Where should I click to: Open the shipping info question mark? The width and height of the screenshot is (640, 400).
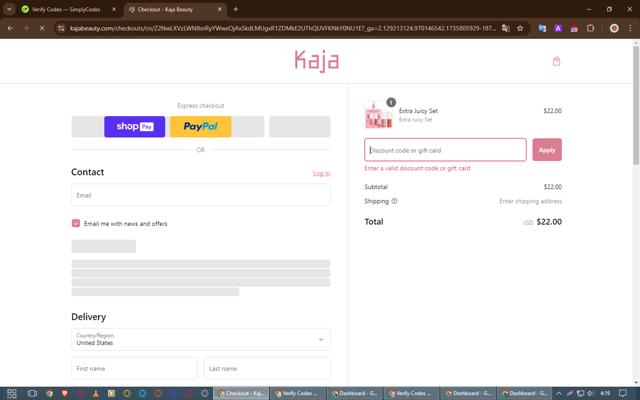tap(394, 201)
